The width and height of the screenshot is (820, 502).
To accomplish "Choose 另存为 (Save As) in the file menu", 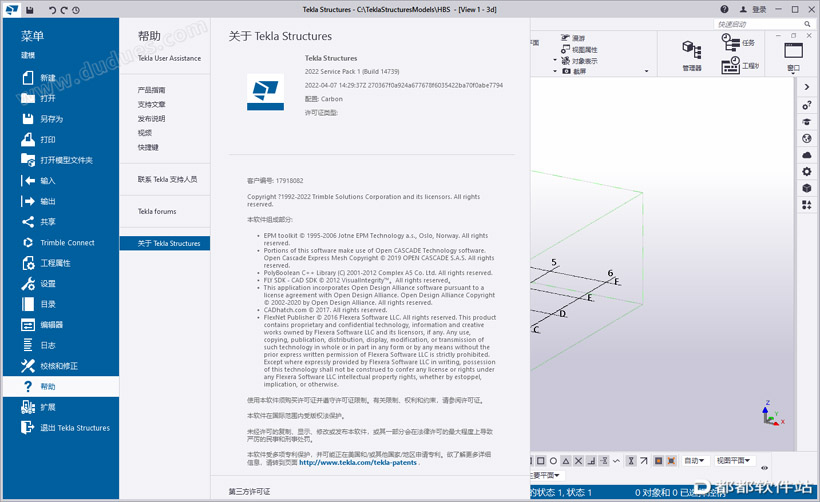I will click(x=61, y=119).
